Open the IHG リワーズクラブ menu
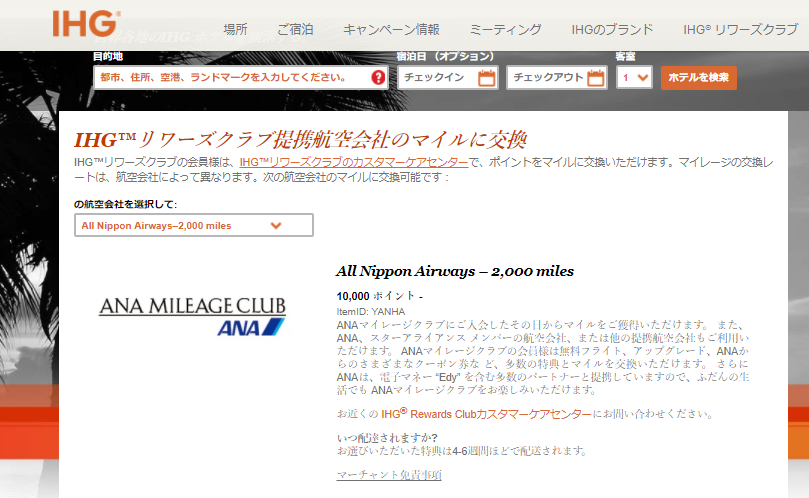Screen dimensions: 809x498 (x=740, y=29)
